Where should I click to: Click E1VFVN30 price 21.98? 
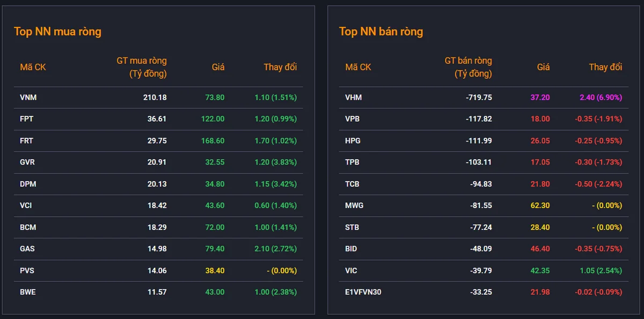[x=540, y=292]
